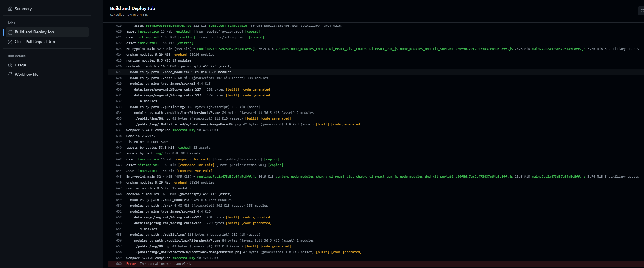The image size is (644, 268).
Task: Click the code file icon next to Workflow file
Action: pos(10,74)
